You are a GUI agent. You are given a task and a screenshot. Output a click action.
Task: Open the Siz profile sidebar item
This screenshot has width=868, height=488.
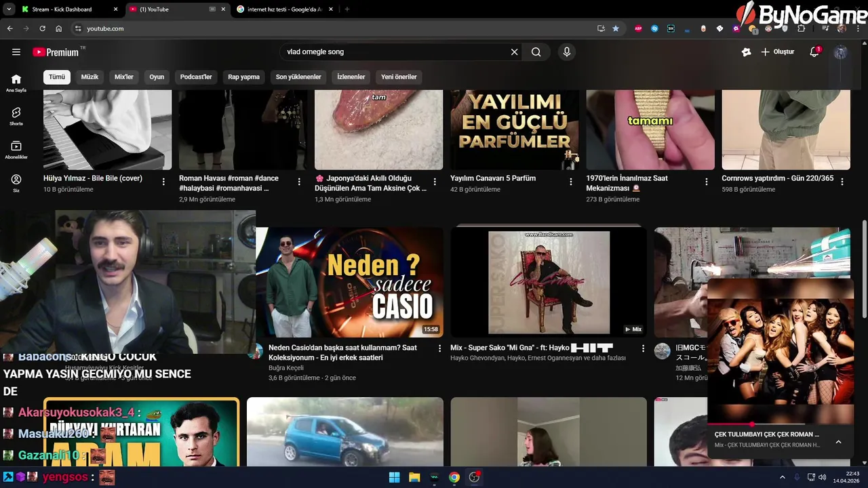(x=16, y=183)
